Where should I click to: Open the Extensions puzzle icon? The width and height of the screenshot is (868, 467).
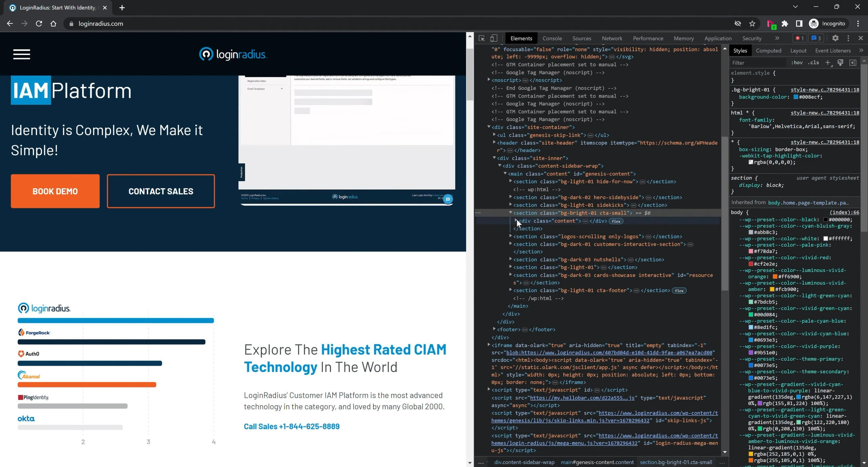coord(785,23)
